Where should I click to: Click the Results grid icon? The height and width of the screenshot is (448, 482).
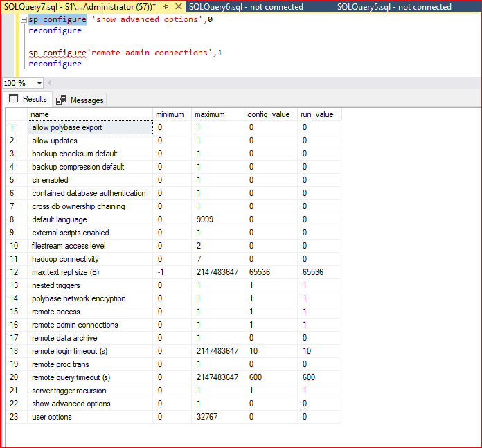pos(13,99)
